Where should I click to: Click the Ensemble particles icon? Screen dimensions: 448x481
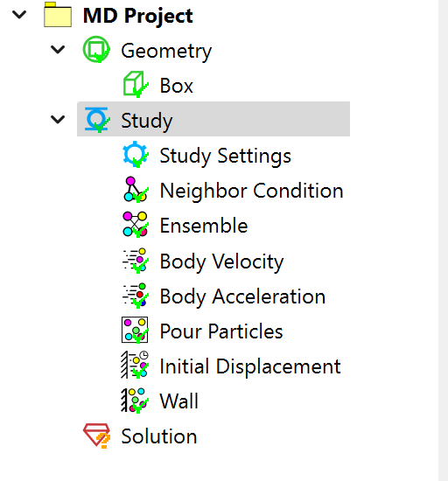[136, 224]
